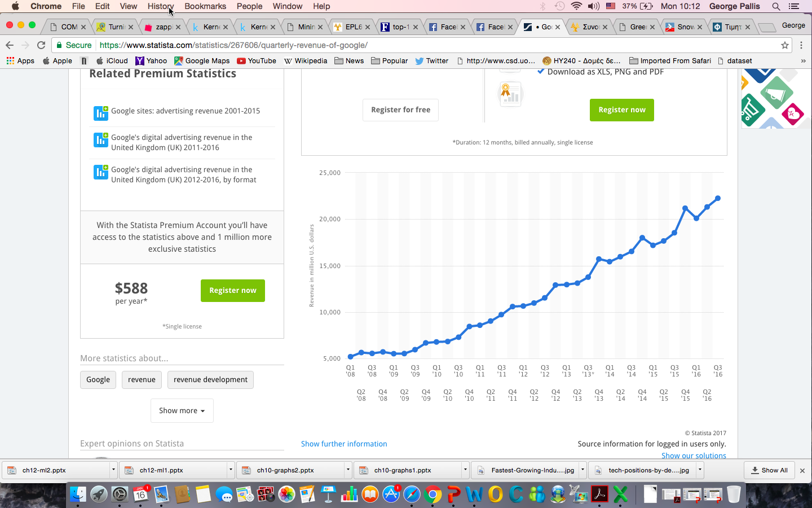The width and height of the screenshot is (812, 508).
Task: Open dropdown arrow for ch12-ml1.pptx download
Action: point(231,470)
